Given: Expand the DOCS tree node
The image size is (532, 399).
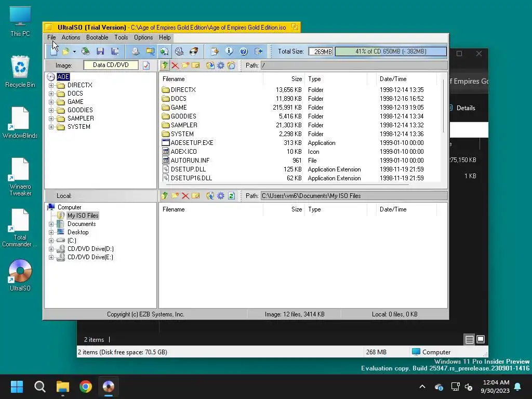Looking at the screenshot, I should [51, 94].
